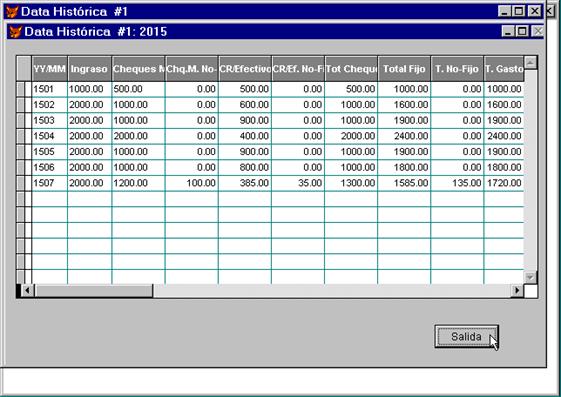Click Chq.M. No- value 100.00 in row 1507
561x397 pixels.
click(191, 183)
